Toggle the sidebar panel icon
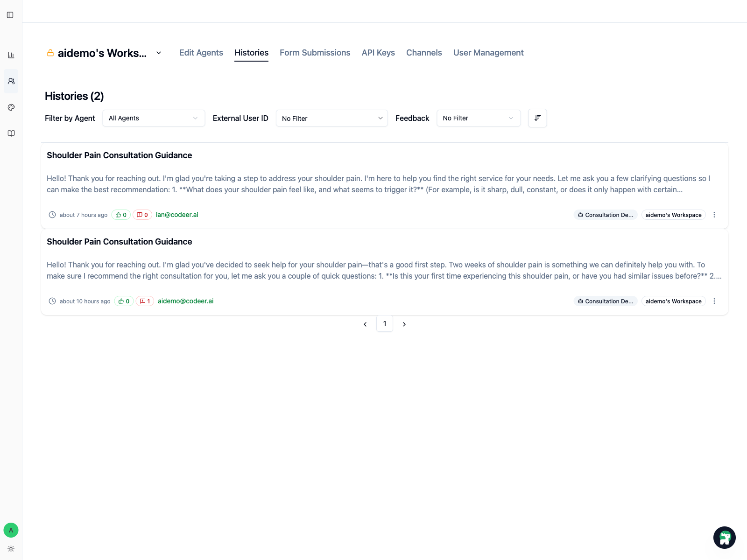 (x=10, y=15)
